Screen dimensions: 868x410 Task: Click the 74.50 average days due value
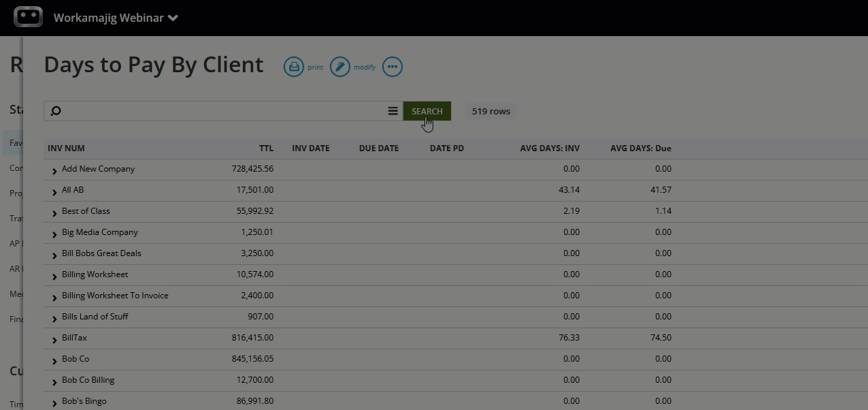(661, 338)
